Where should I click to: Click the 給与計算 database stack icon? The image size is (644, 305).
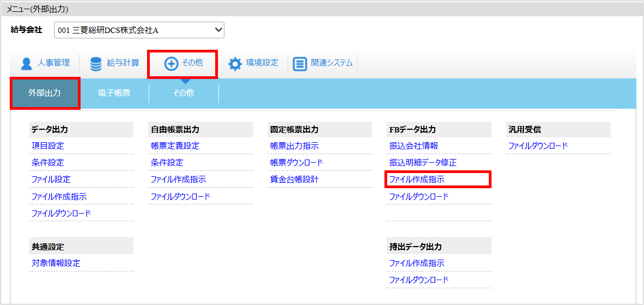(96, 64)
